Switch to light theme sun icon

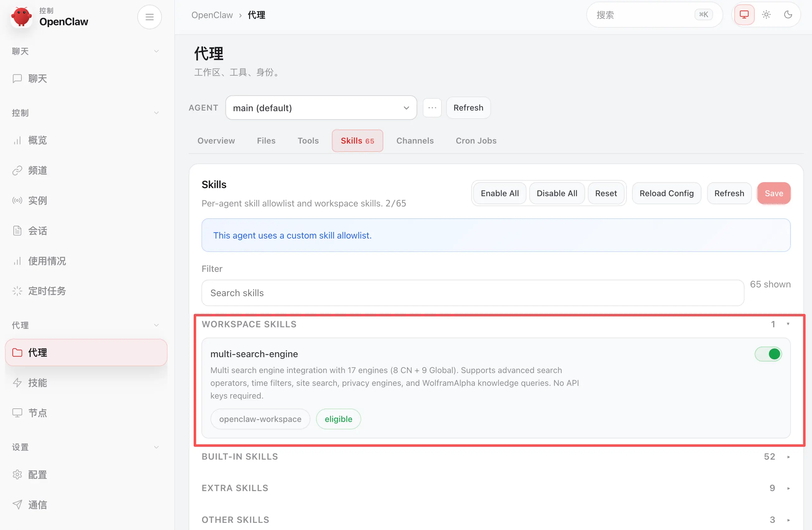(766, 15)
